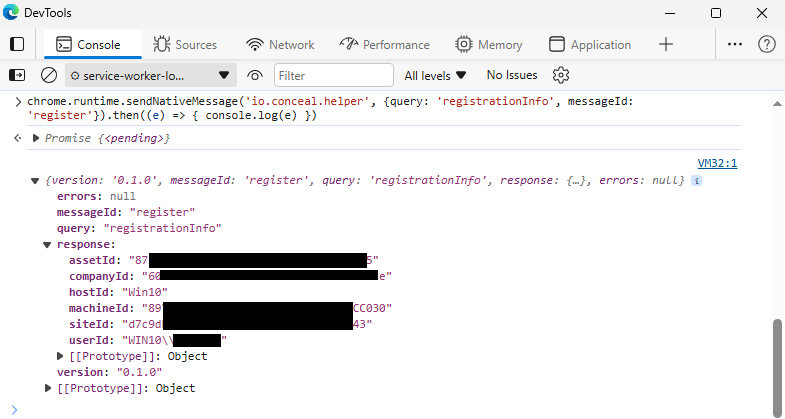The height and width of the screenshot is (419, 785).
Task: Click the console vertical scrollbar thumb
Action: [777, 367]
